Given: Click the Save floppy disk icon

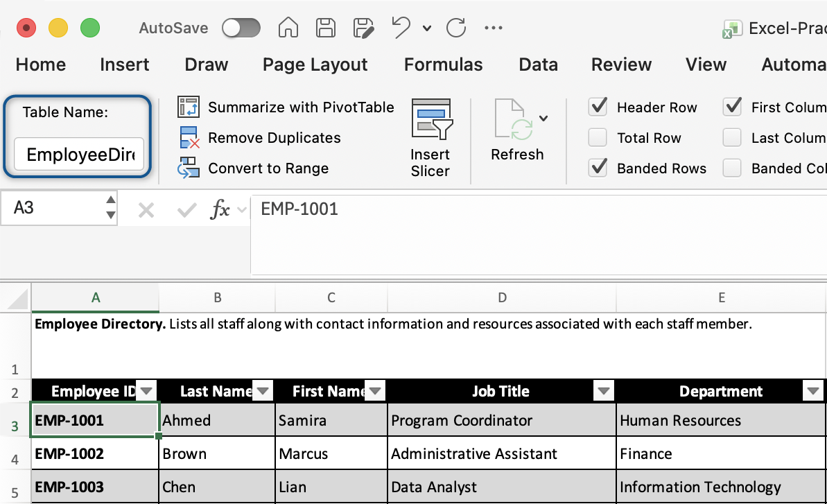Looking at the screenshot, I should point(325,28).
